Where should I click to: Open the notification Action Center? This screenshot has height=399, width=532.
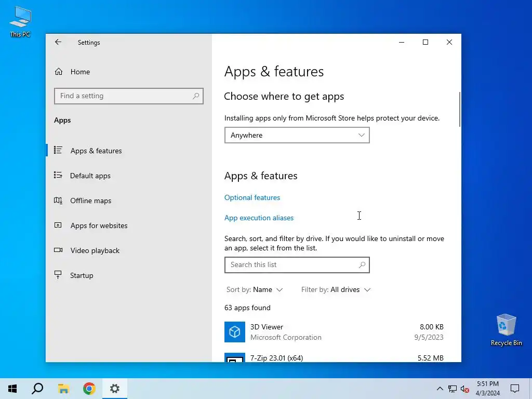click(515, 389)
